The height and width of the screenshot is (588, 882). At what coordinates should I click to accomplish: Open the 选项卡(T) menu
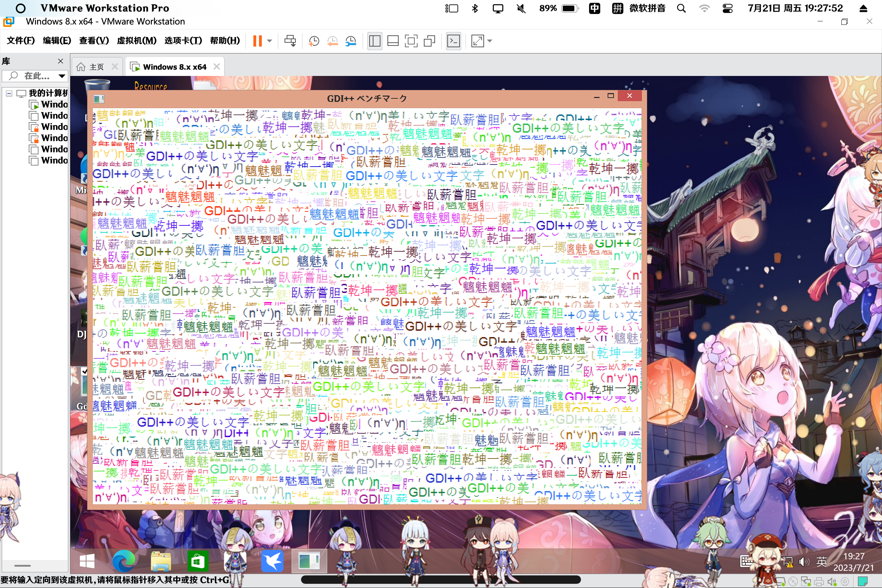[183, 41]
